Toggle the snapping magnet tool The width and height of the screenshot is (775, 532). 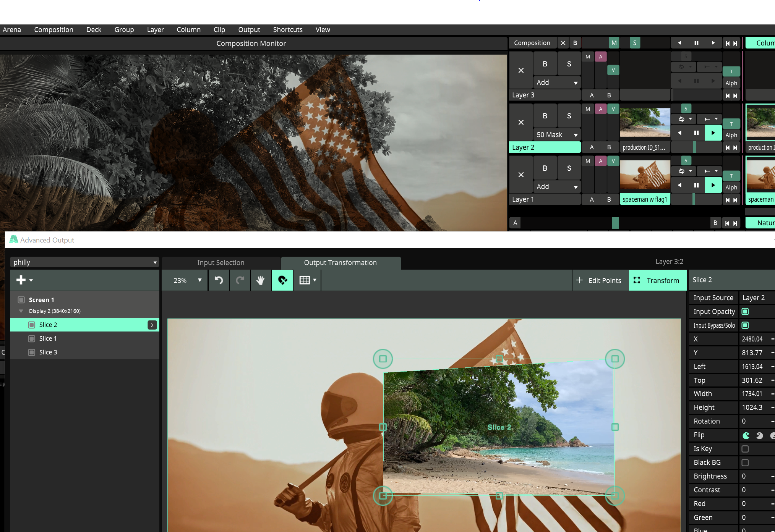[x=282, y=280]
